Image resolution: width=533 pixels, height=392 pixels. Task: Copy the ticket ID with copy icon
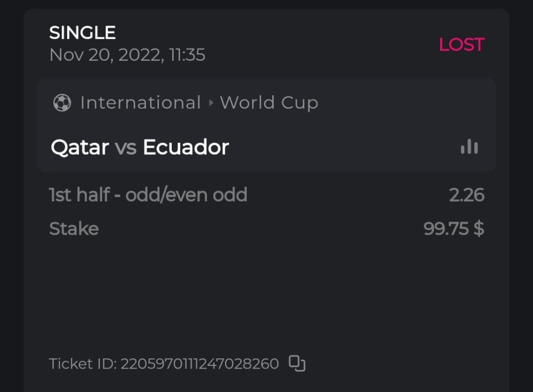click(x=297, y=364)
